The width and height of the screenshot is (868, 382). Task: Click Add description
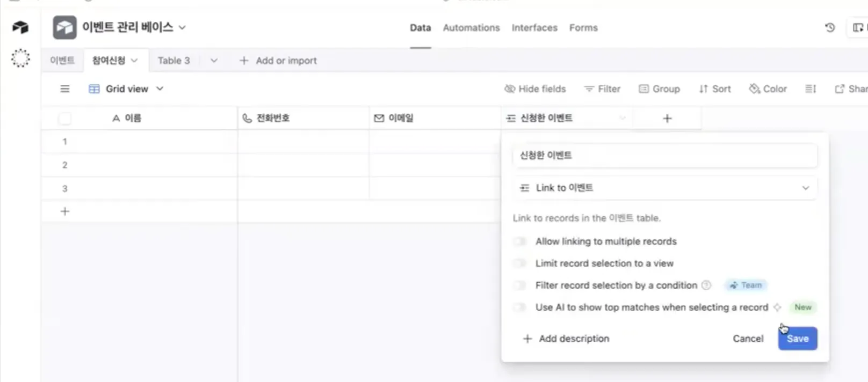[566, 339]
